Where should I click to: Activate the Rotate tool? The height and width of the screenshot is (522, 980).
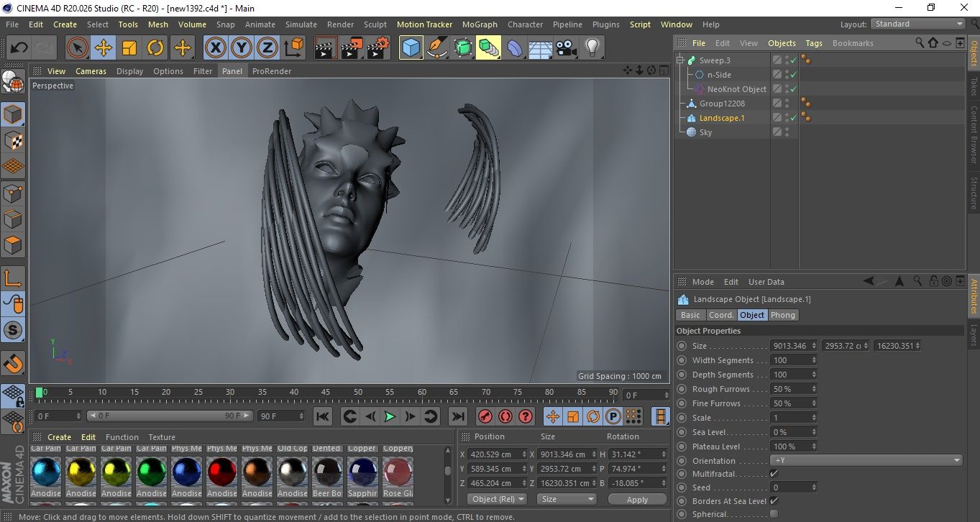[x=155, y=48]
